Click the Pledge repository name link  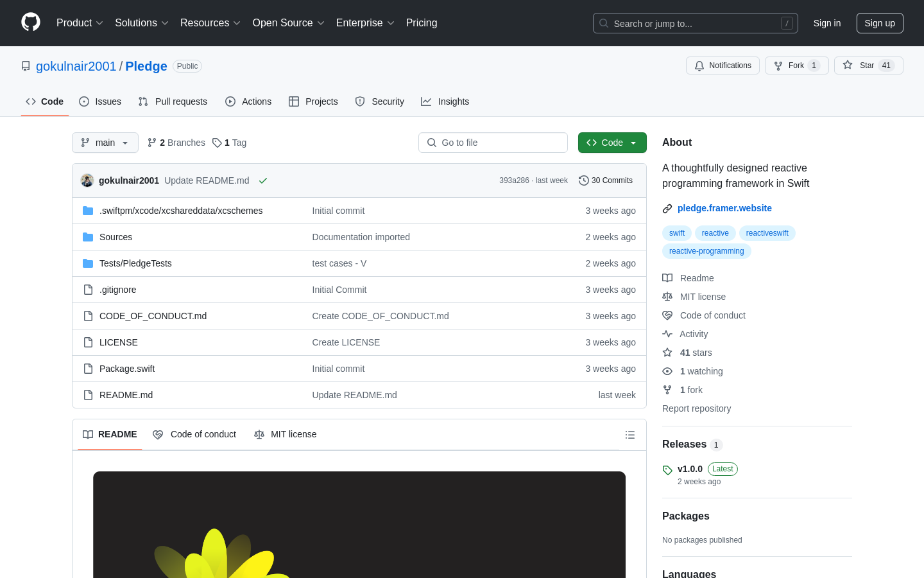coord(146,66)
